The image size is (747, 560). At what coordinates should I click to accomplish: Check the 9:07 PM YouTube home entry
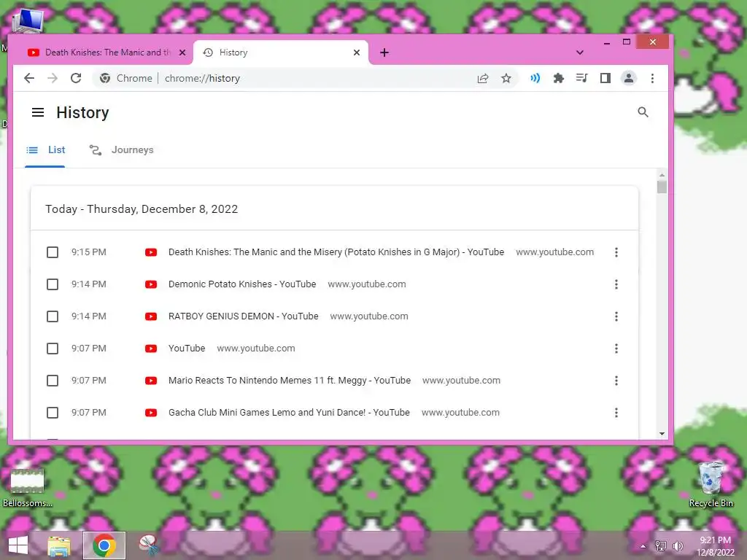point(53,349)
